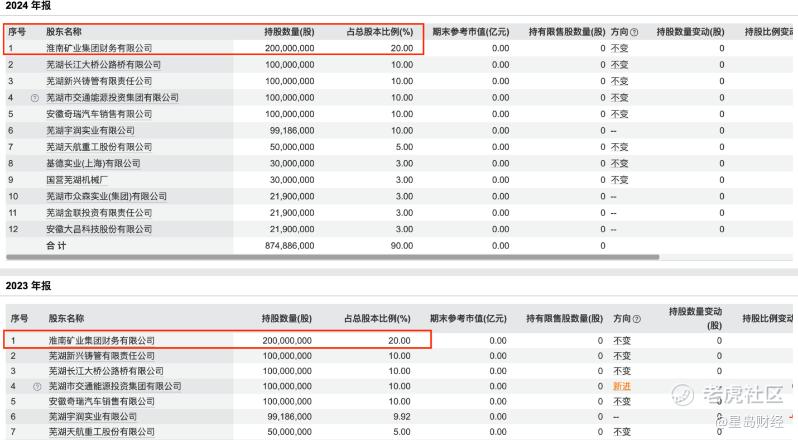This screenshot has width=798, height=440.
Task: Click 期末参考市值(亿元) header in 2023 table
Action: coord(468,318)
